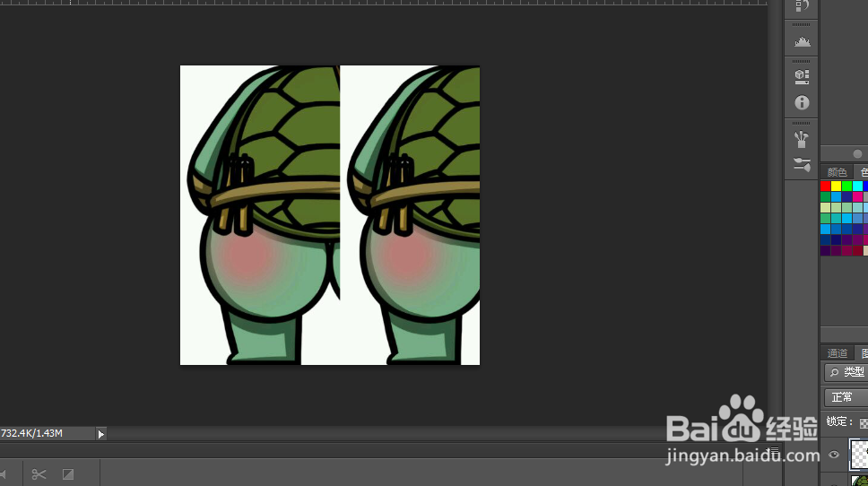Viewport: 868px width, 486px height.
Task: Expand the status bar info arrow
Action: click(x=100, y=434)
